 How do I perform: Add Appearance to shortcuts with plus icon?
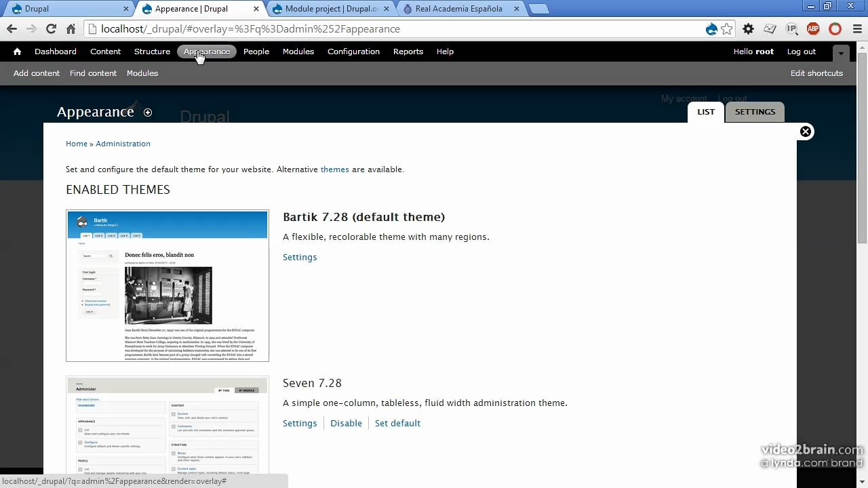[x=148, y=113]
